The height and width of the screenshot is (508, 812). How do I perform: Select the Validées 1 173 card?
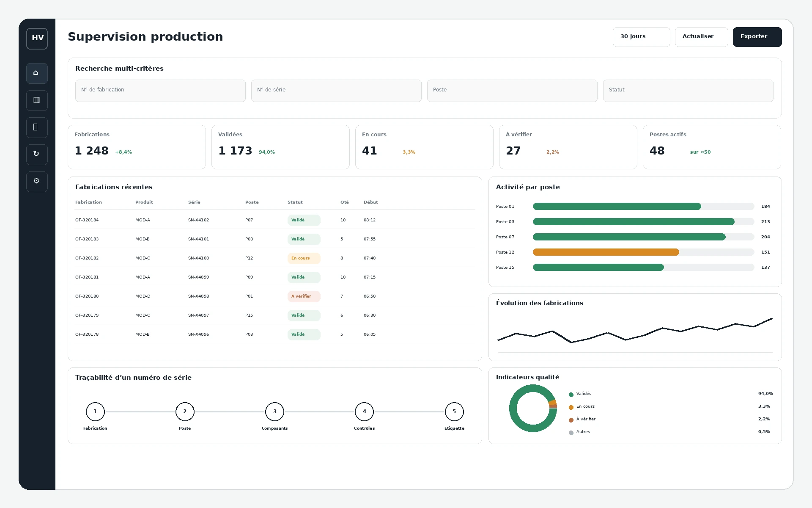tap(280, 147)
